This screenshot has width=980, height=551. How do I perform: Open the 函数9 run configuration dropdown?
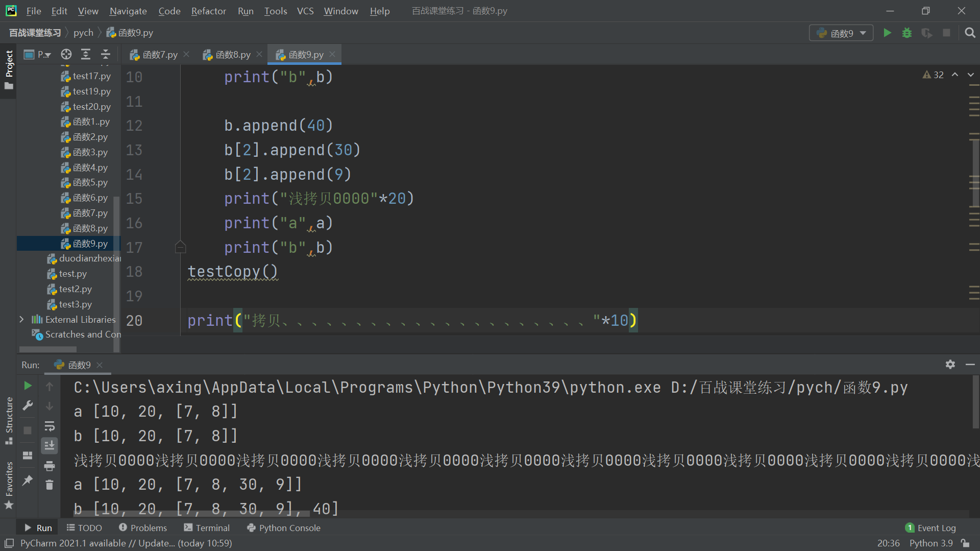coord(841,33)
